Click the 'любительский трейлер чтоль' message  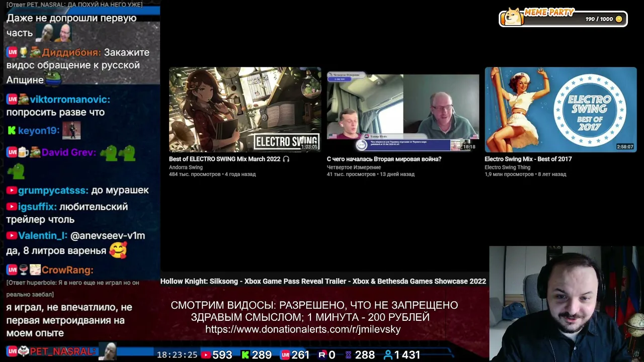[x=67, y=213]
